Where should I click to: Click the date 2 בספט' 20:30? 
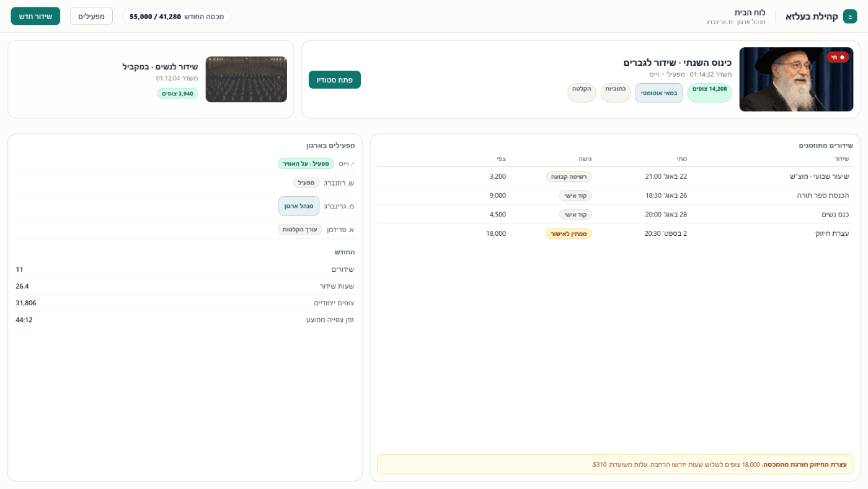(666, 234)
